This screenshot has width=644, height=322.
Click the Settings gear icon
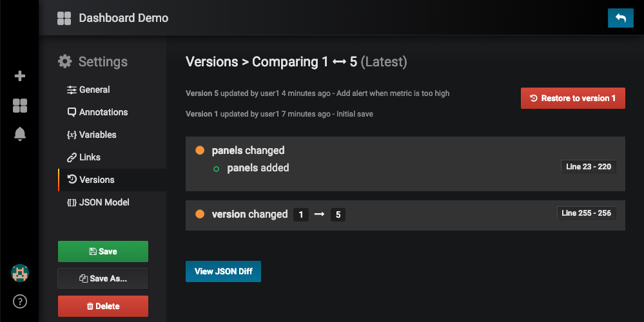pos(64,62)
